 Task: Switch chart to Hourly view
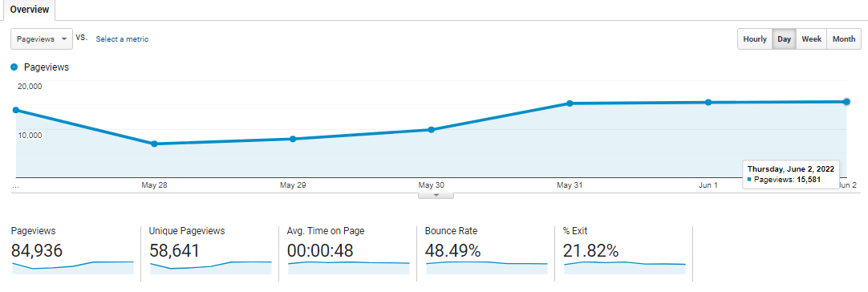[x=755, y=39]
